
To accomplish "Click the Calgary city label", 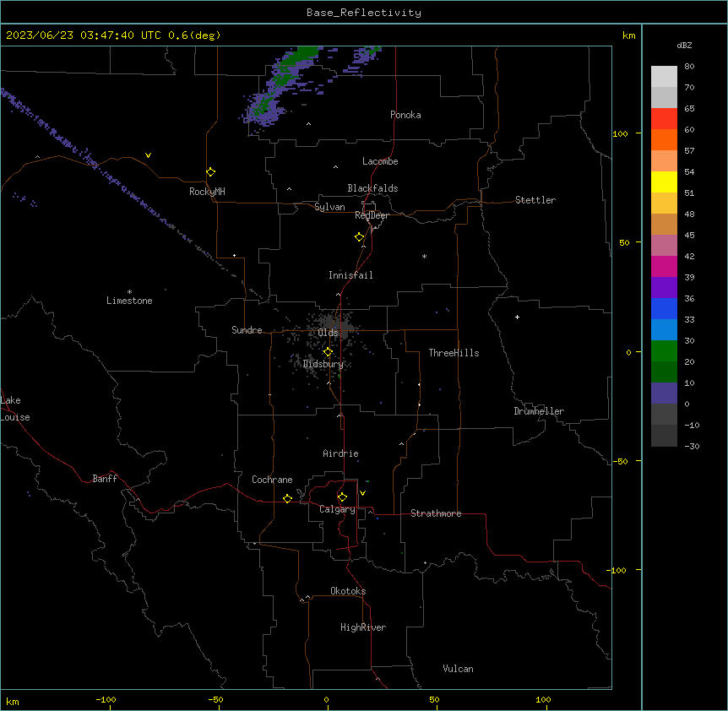I will pyautogui.click(x=337, y=509).
